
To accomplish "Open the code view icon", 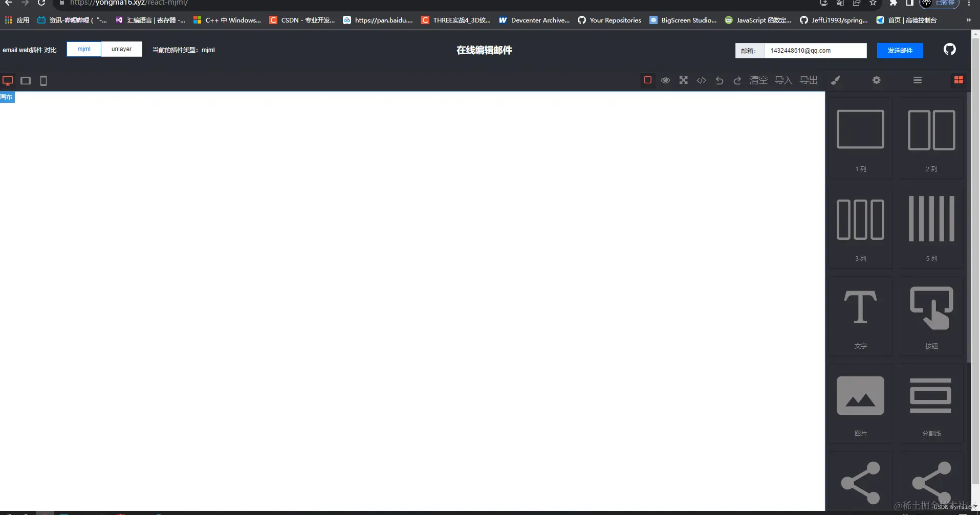I will tap(701, 80).
